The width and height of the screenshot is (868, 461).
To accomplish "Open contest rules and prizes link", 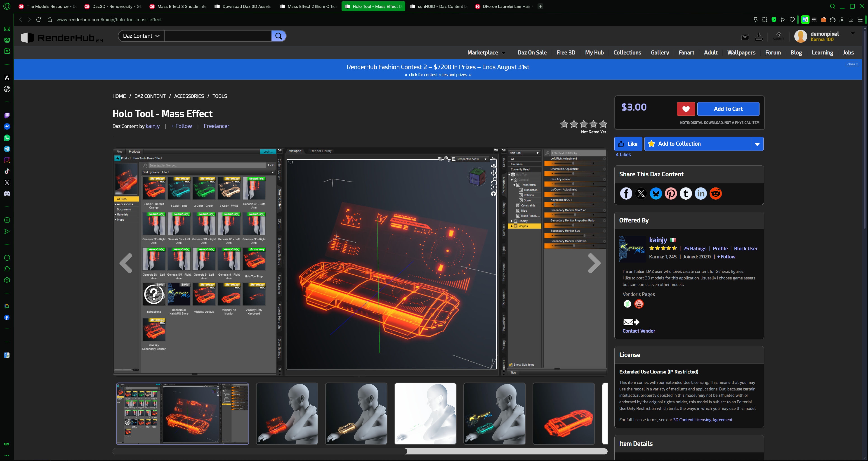I will pos(438,75).
